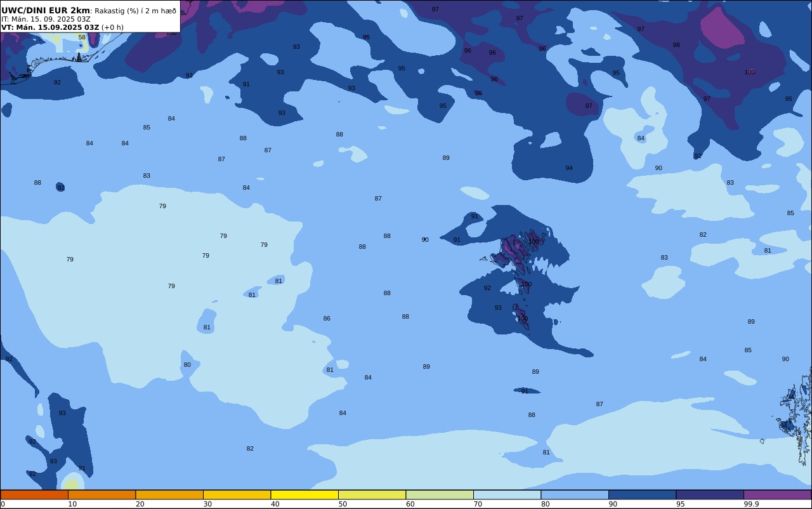Click the purple legend swatch above 99.9

(778, 494)
